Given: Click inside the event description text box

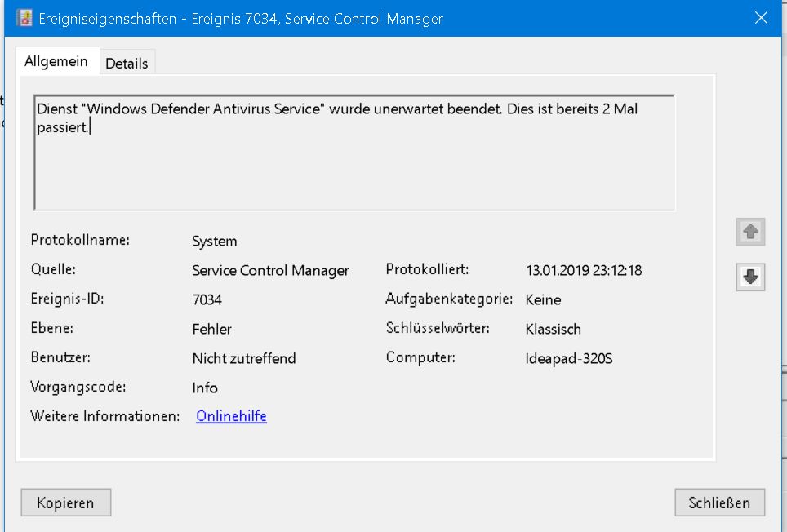Looking at the screenshot, I should pyautogui.click(x=353, y=163).
